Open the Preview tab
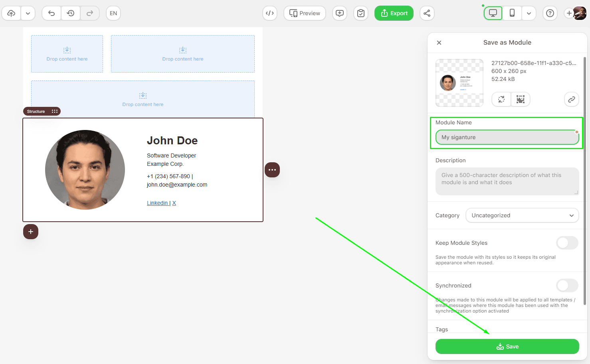Screen dimensions: 590x364 tap(305, 13)
